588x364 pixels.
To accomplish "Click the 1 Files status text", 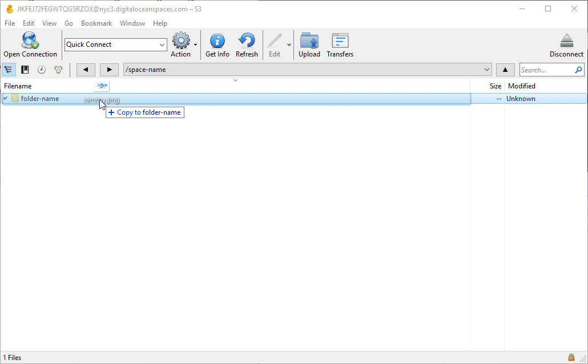I will coord(13,358).
